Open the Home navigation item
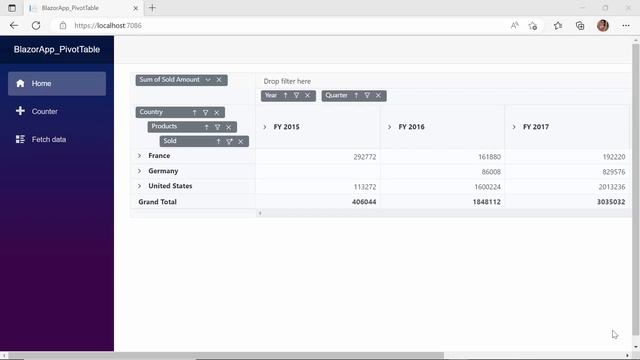Image resolution: width=640 pixels, height=360 pixels. pos(57,84)
